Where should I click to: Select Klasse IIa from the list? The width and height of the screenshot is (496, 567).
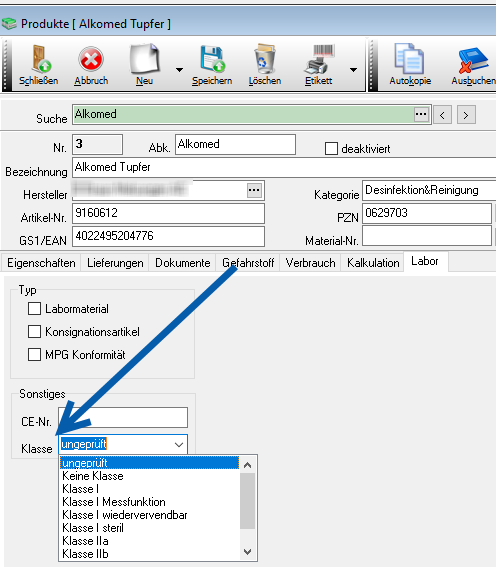pyautogui.click(x=85, y=541)
